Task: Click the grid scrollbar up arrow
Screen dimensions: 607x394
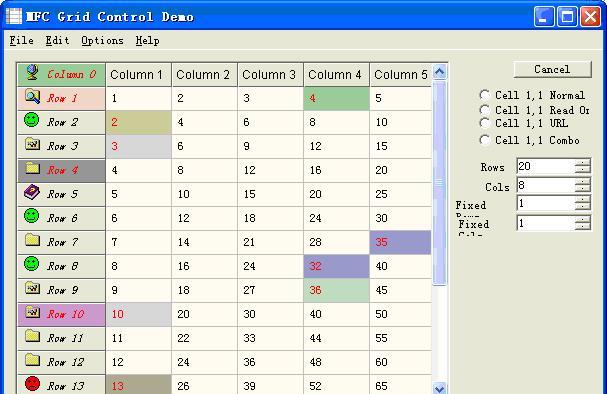Action: pos(439,72)
